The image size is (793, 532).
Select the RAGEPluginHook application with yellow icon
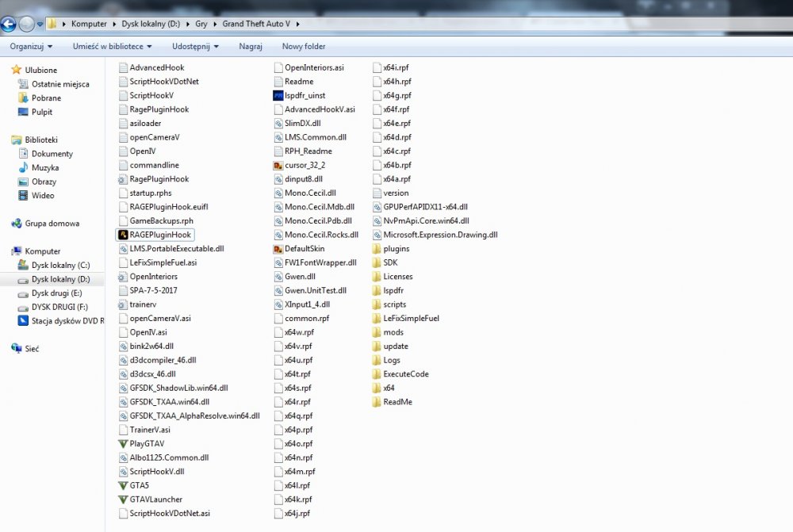[123, 235]
